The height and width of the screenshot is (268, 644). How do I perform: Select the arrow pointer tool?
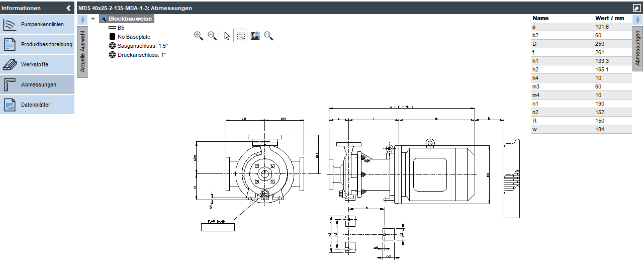click(x=227, y=36)
